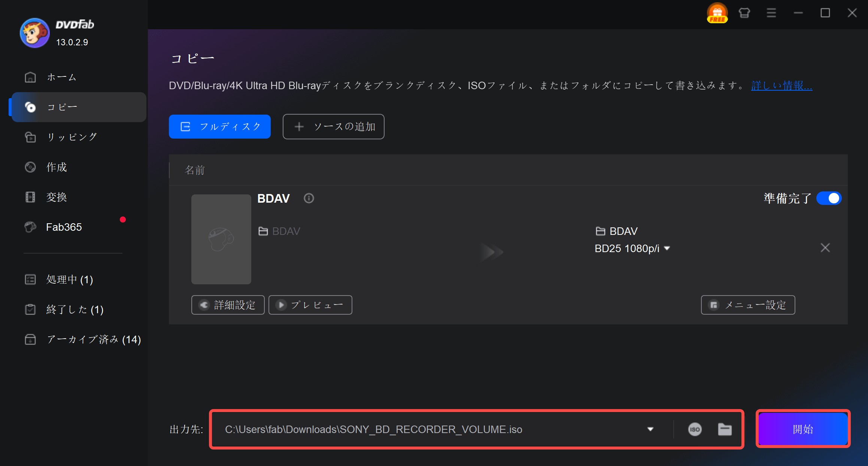The height and width of the screenshot is (466, 868).
Task: Click the source BDAV folder label
Action: pos(279,231)
